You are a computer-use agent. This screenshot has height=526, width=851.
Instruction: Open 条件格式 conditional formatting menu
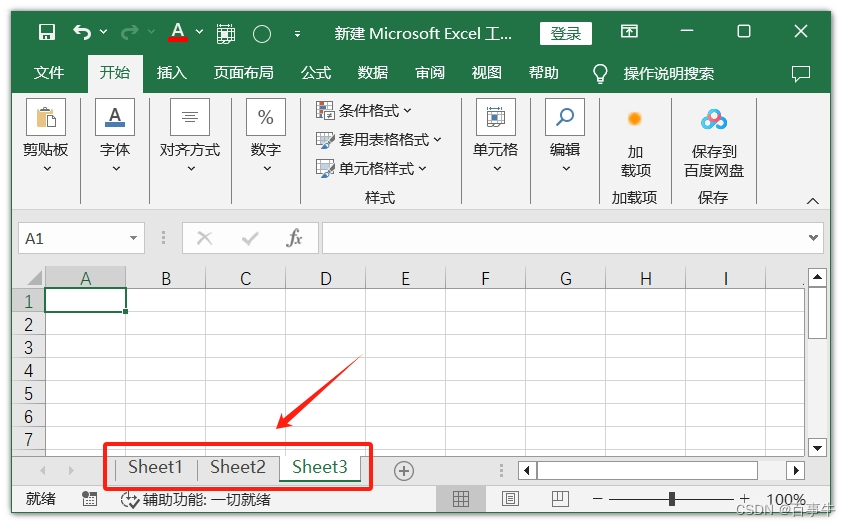[x=364, y=111]
